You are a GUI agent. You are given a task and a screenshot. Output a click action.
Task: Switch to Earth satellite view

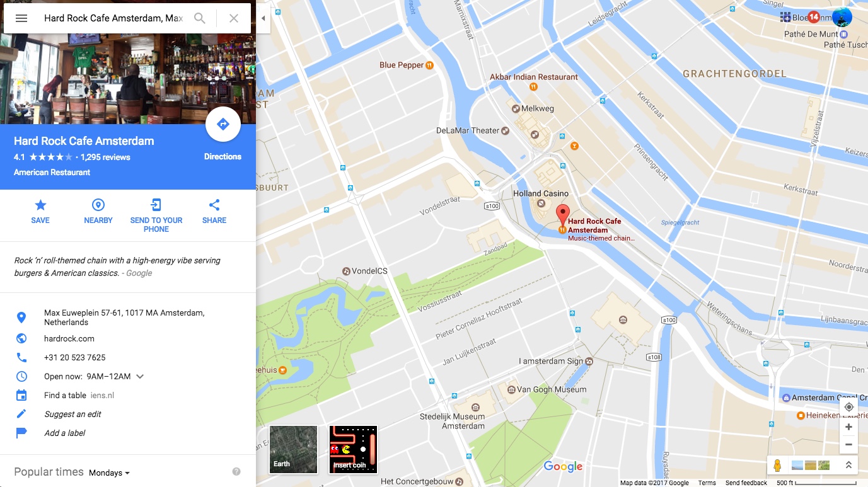(293, 449)
